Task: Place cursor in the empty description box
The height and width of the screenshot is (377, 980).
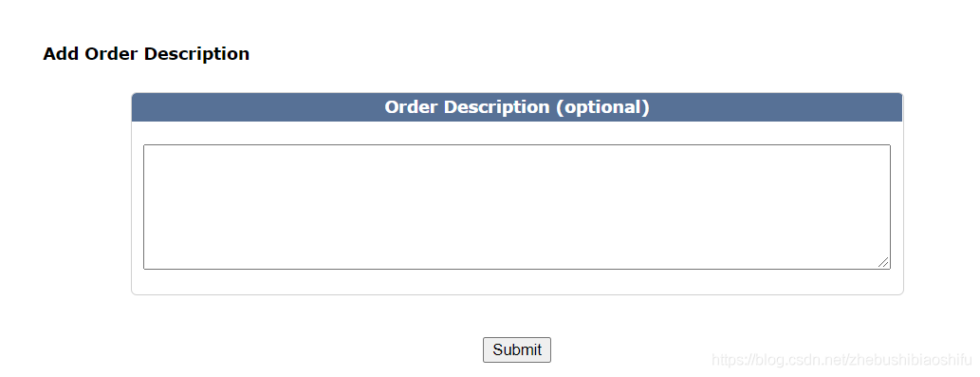Action: (517, 207)
